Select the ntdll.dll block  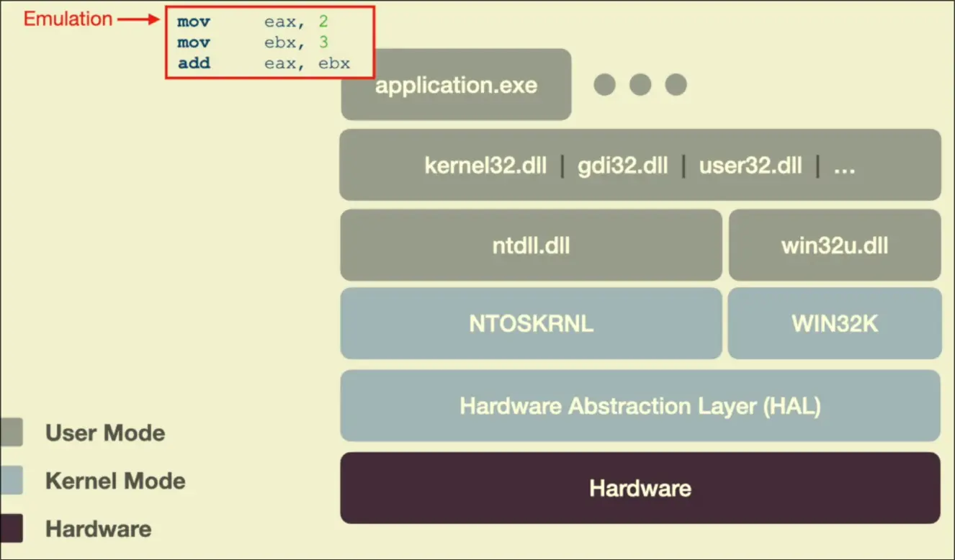tap(531, 245)
